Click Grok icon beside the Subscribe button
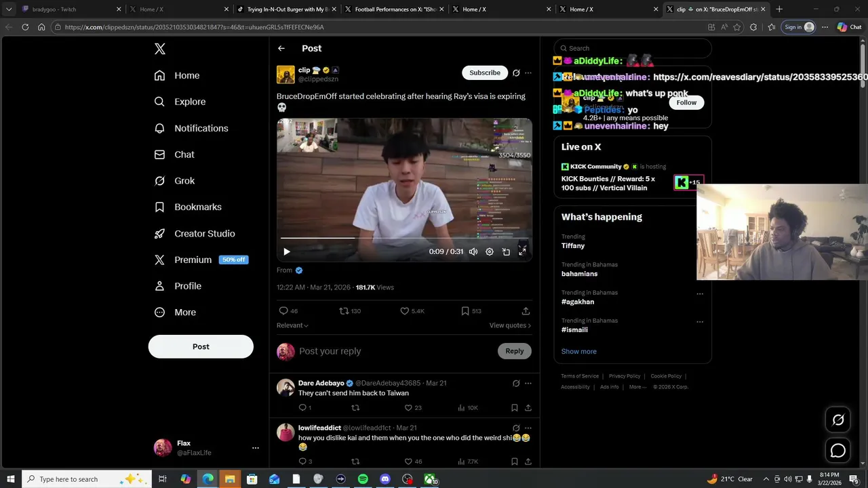The width and height of the screenshot is (868, 488). tap(516, 73)
